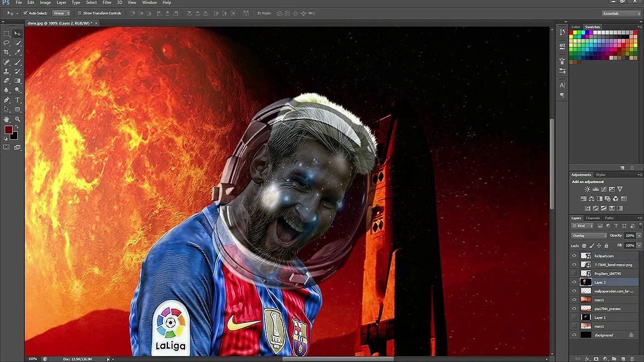Select the Zoom tool
644x362 pixels.
coord(18,119)
